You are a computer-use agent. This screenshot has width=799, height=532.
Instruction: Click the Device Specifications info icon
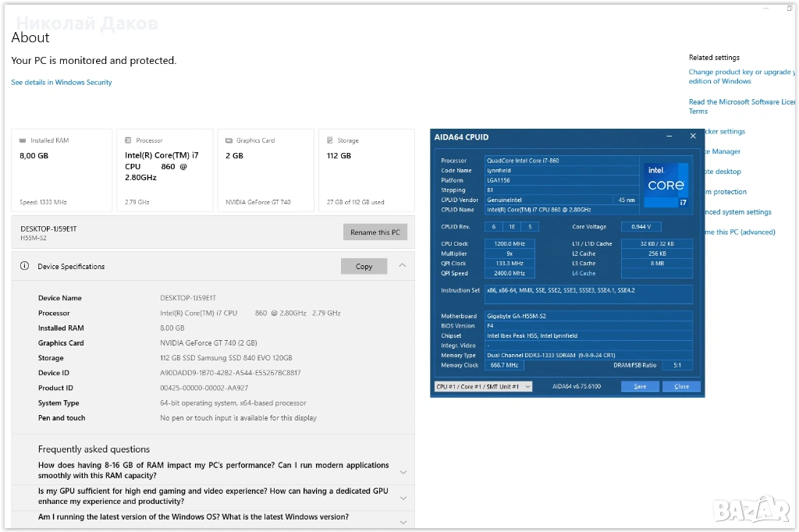tap(24, 266)
